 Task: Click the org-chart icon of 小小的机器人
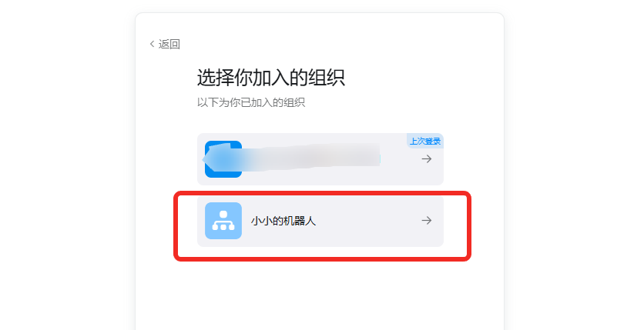[223, 221]
